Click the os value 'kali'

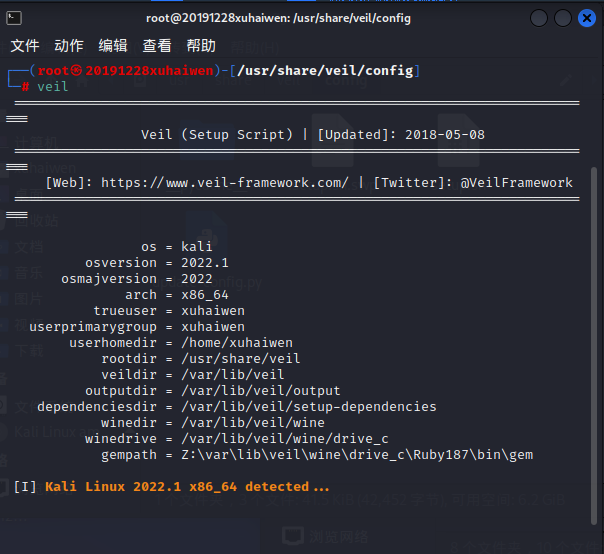197,247
